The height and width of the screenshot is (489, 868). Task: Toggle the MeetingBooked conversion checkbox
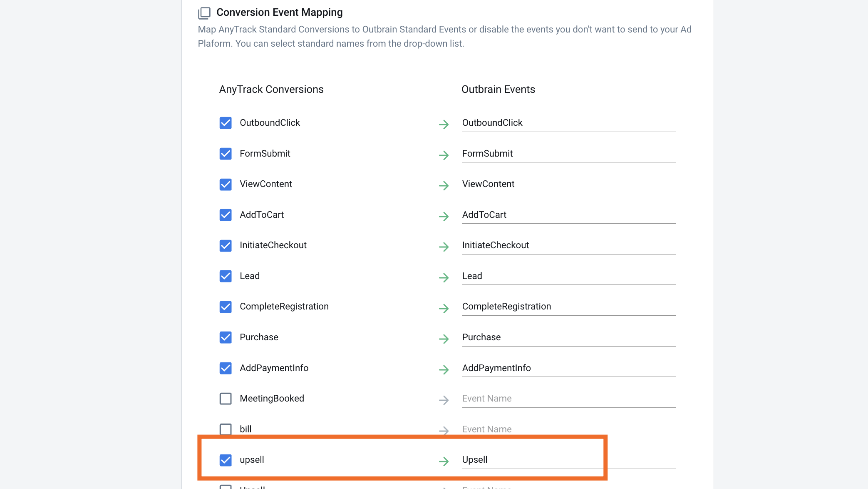(226, 398)
